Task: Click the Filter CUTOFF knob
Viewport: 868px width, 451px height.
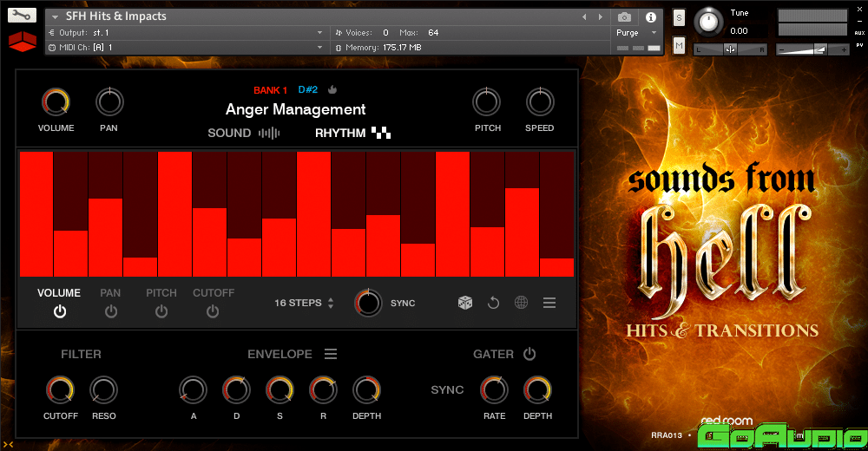Action: 60,389
